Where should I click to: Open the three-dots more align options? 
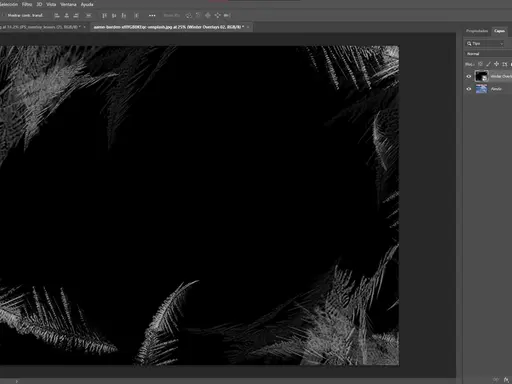[x=152, y=15]
